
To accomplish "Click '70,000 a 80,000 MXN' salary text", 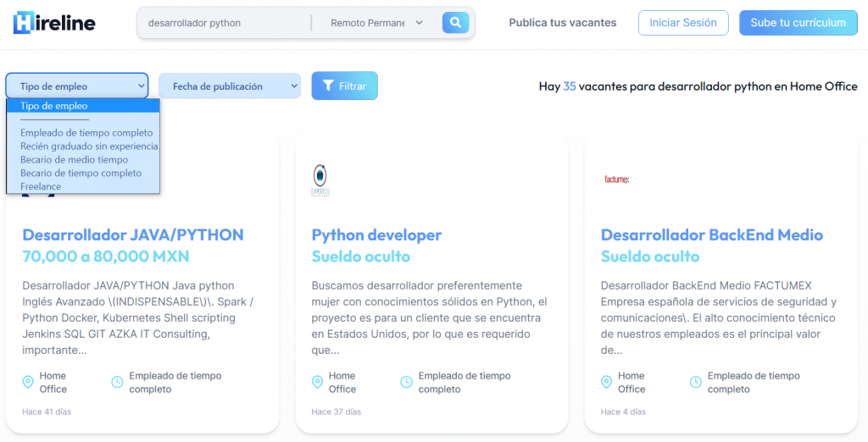I will point(106,256).
